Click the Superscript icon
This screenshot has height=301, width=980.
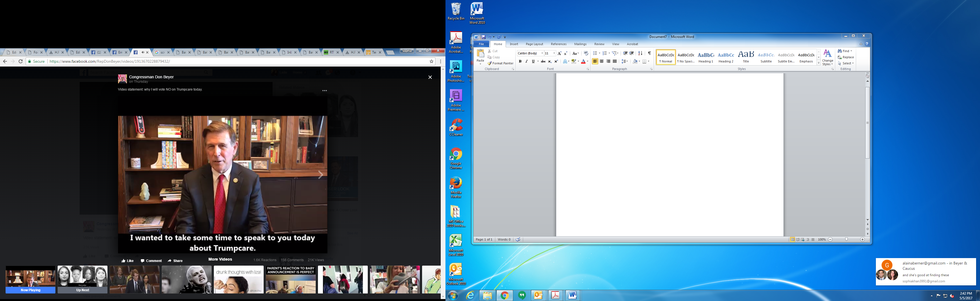(x=556, y=61)
